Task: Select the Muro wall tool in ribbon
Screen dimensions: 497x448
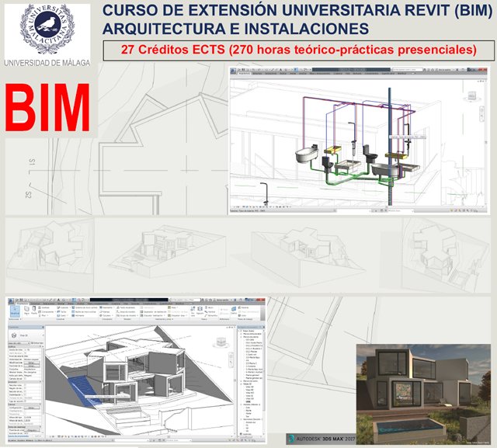Action: pyautogui.click(x=26, y=310)
